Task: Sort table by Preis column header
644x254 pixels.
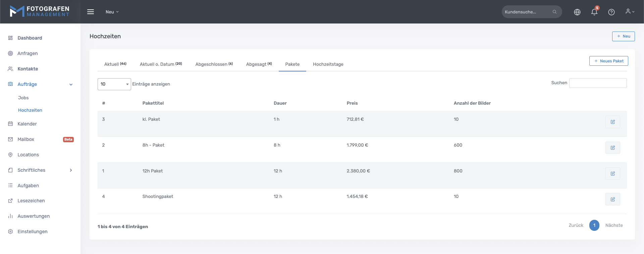Action: [x=352, y=103]
